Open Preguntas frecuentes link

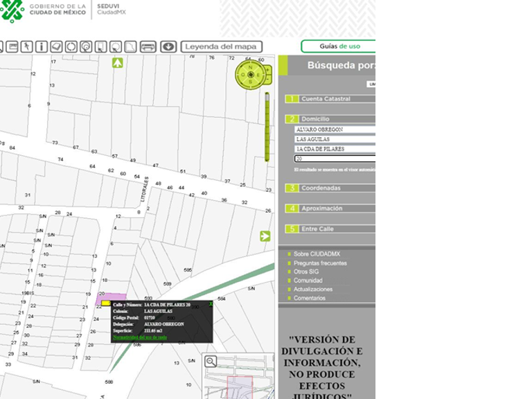click(x=320, y=263)
